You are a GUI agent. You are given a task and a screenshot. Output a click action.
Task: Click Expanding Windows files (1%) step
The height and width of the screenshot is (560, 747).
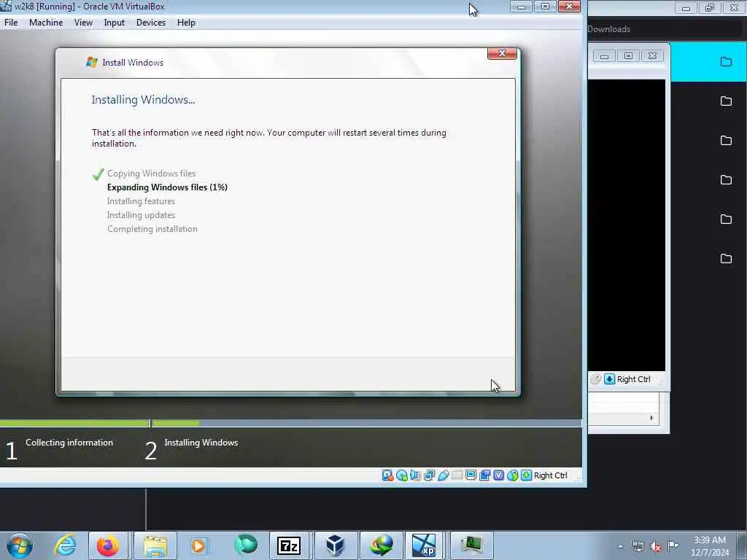(x=167, y=187)
